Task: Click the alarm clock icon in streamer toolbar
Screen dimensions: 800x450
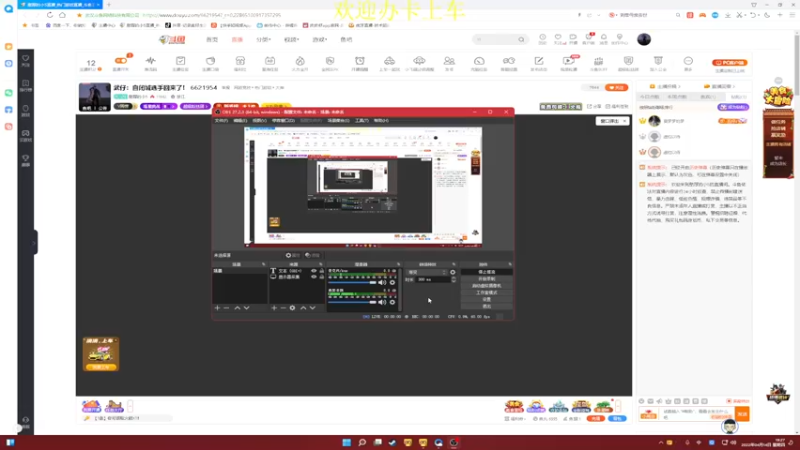Action: (360, 63)
